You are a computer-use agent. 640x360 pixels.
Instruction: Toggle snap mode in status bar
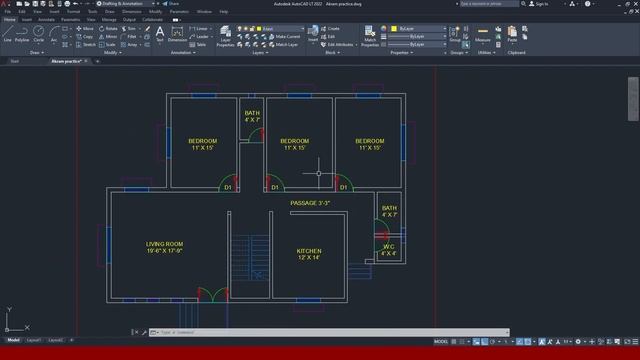tap(462, 342)
